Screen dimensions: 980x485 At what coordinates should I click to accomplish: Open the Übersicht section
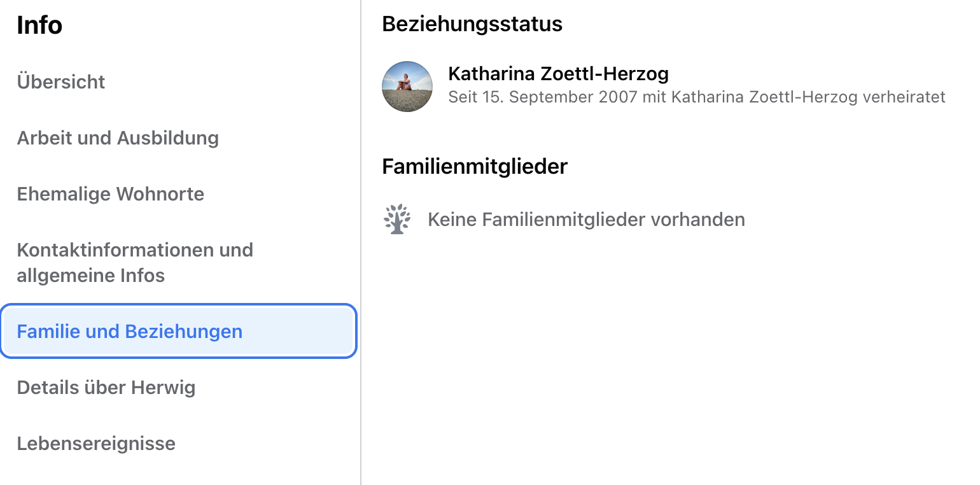(x=61, y=82)
